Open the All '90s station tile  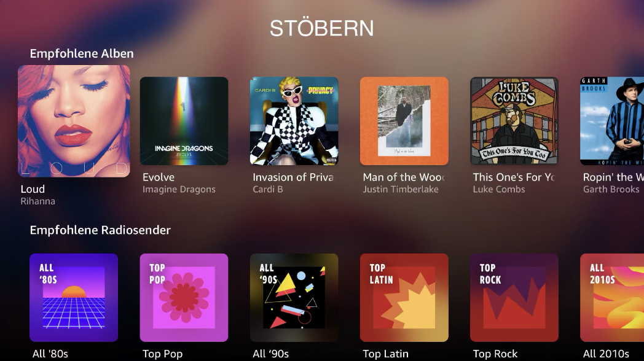(294, 298)
